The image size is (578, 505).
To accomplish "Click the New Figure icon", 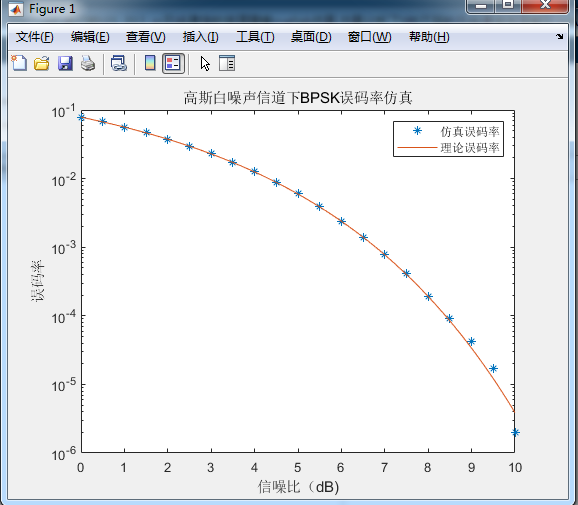I will pyautogui.click(x=19, y=63).
